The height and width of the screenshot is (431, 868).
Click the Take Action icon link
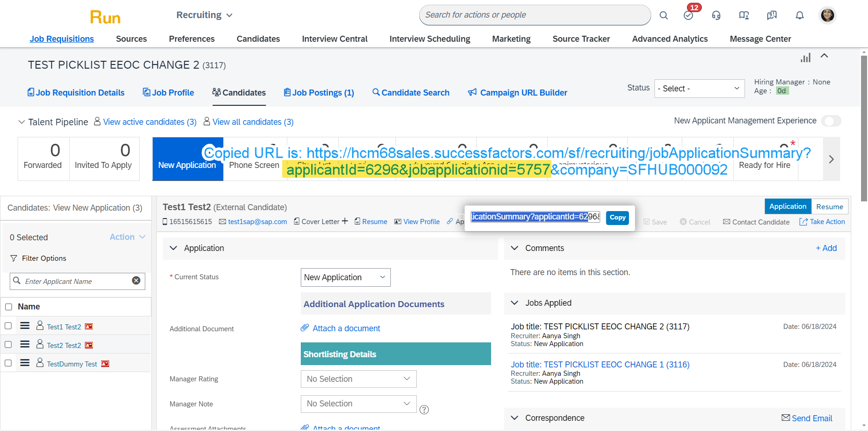(822, 222)
